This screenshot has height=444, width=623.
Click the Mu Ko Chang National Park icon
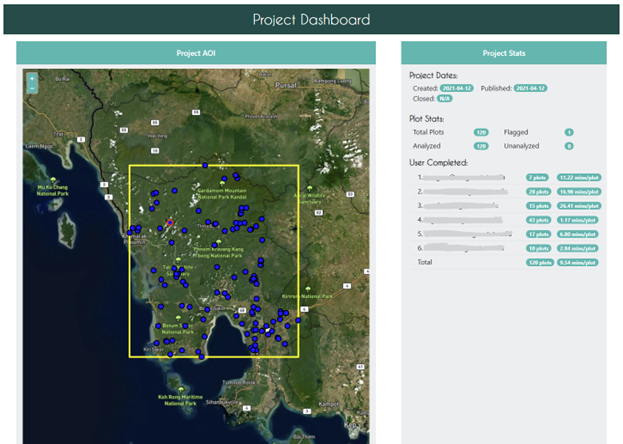[55, 178]
